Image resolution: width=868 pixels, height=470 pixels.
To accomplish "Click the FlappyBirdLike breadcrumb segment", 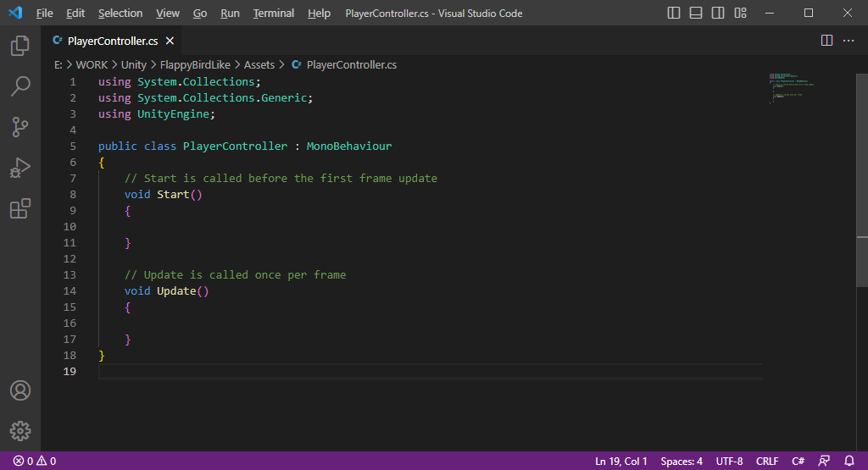I will [x=195, y=64].
